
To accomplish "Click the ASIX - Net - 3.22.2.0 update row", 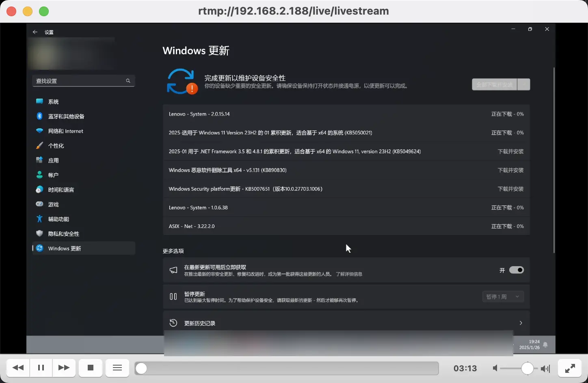I will [x=346, y=226].
